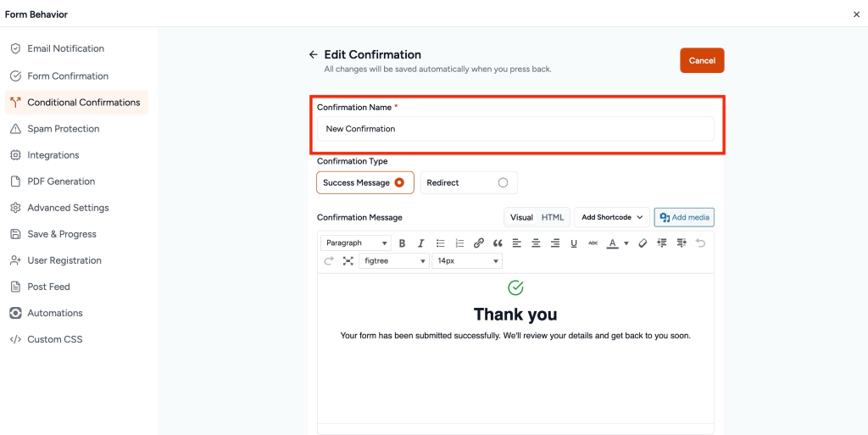Align text center
The height and width of the screenshot is (435, 868).
(536, 243)
